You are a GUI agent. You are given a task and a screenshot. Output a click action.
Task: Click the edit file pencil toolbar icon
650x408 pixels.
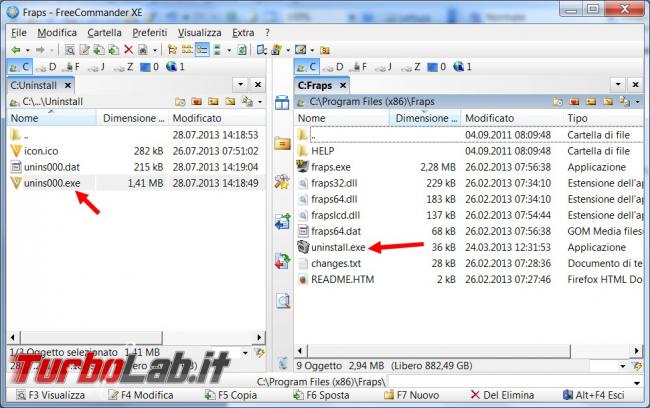coord(84,50)
